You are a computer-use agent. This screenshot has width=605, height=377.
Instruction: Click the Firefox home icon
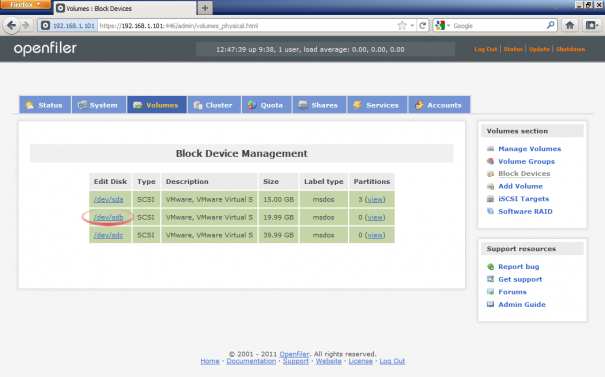point(570,25)
